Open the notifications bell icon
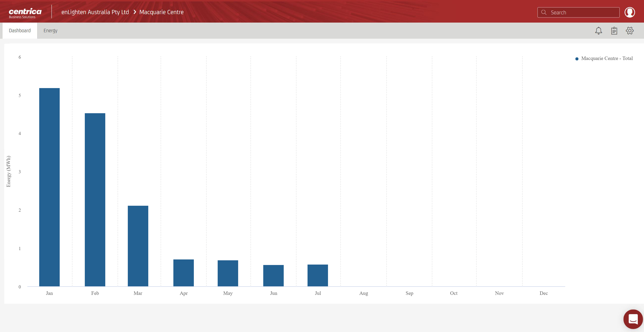 coord(598,31)
